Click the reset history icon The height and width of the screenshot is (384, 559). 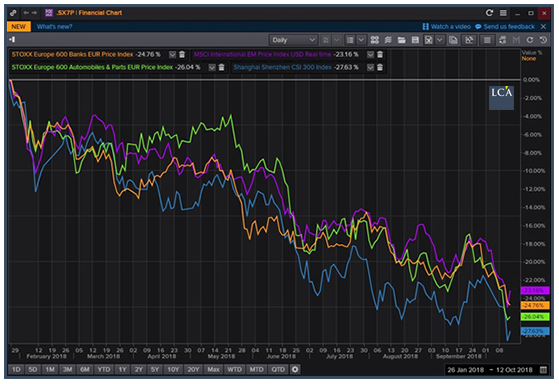pos(543,40)
